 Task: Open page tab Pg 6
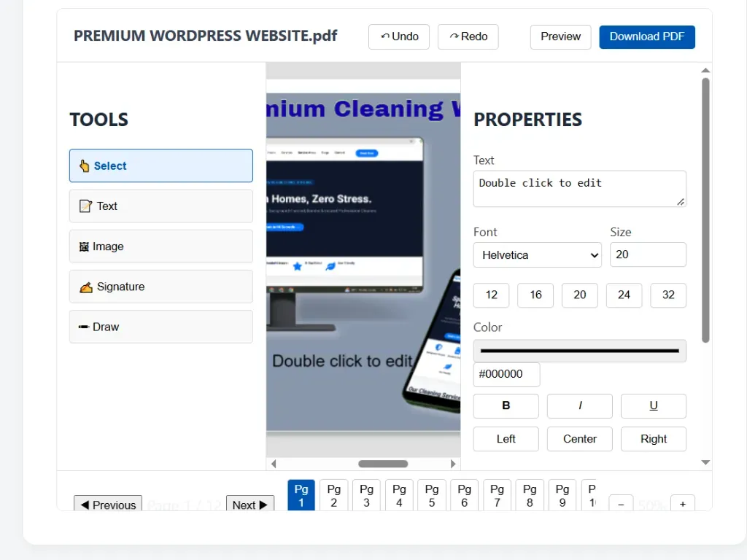click(x=465, y=495)
